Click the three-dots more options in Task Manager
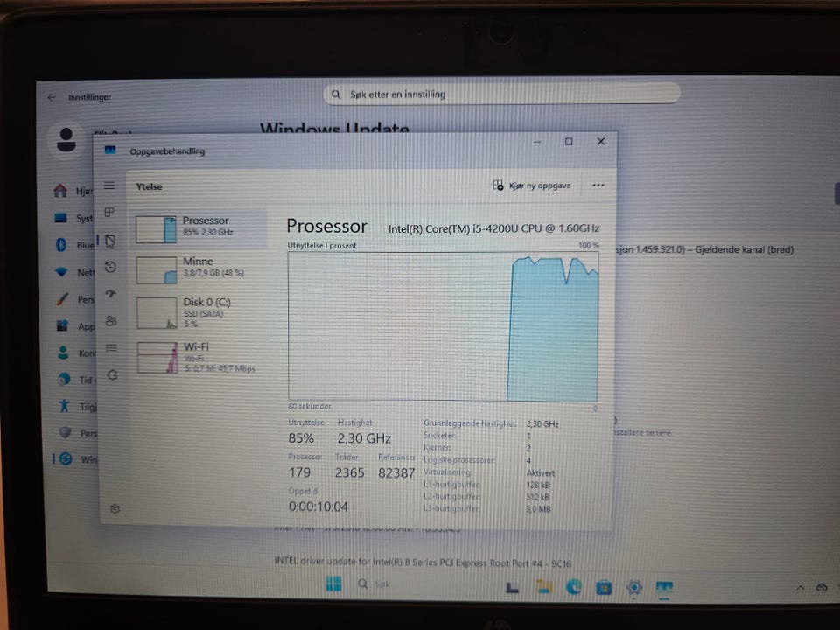 pos(598,185)
